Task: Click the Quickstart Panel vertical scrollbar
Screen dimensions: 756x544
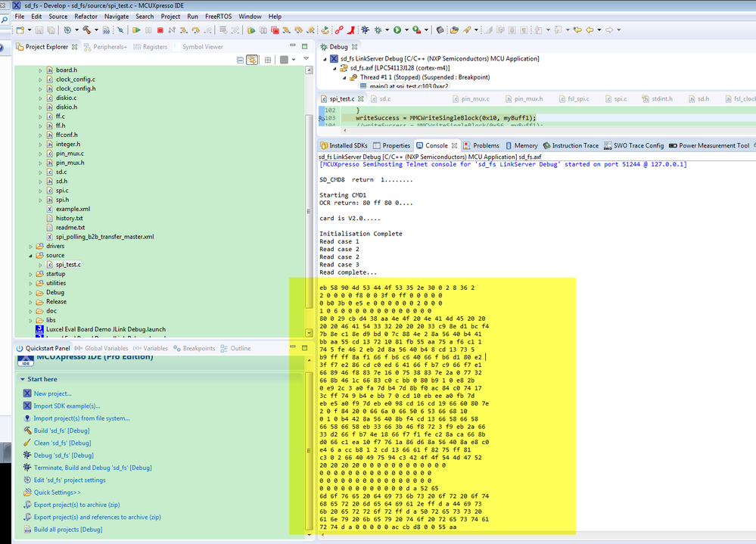Action: [x=309, y=450]
